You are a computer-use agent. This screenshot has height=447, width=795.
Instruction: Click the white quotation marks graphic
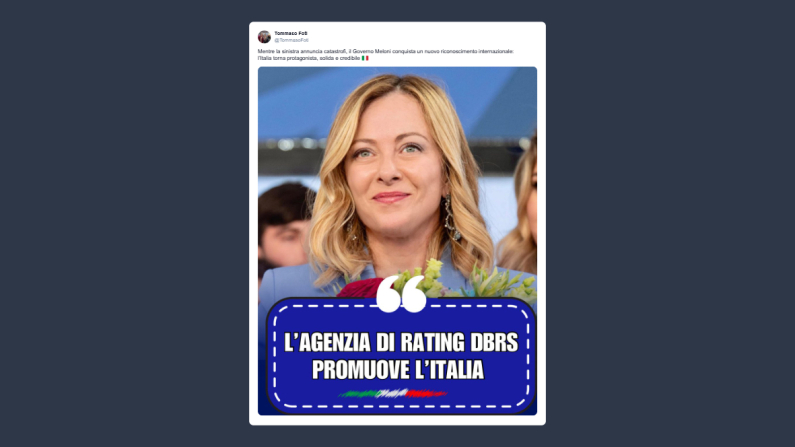401,294
